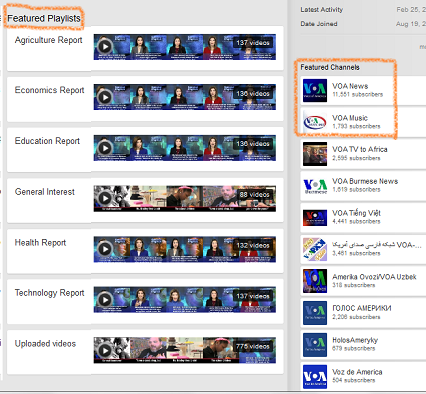The height and width of the screenshot is (394, 426).
Task: Play the Economics Report playlist
Action: (x=105, y=97)
